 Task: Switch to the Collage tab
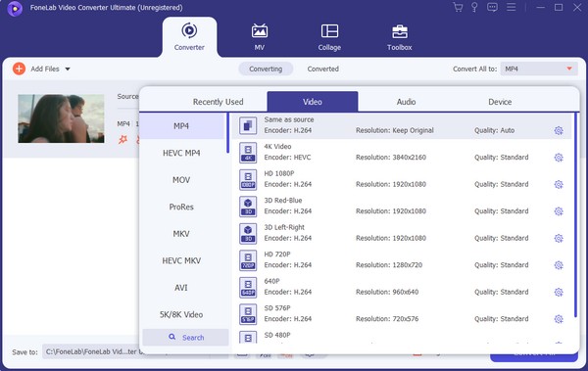(x=329, y=37)
